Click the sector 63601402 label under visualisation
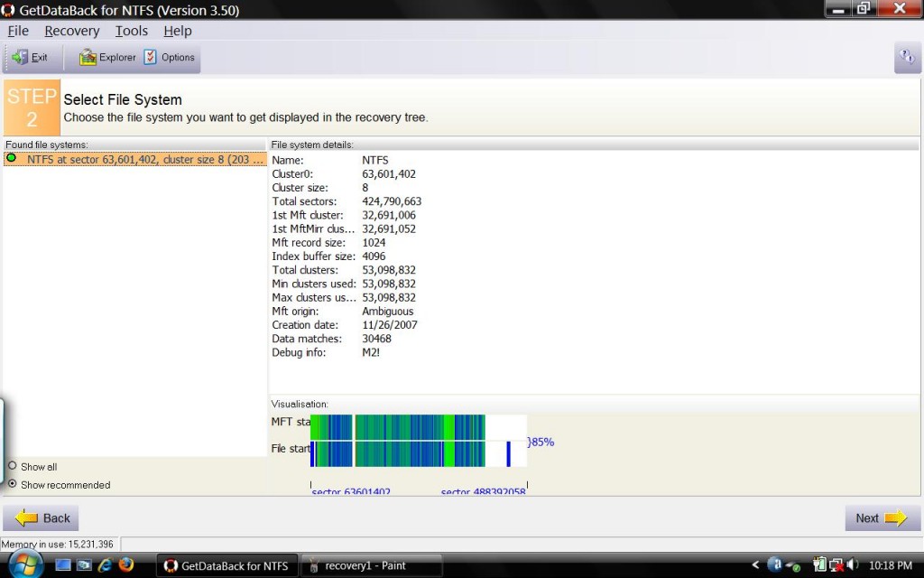Viewport: 924px width, 578px height. tap(351, 491)
